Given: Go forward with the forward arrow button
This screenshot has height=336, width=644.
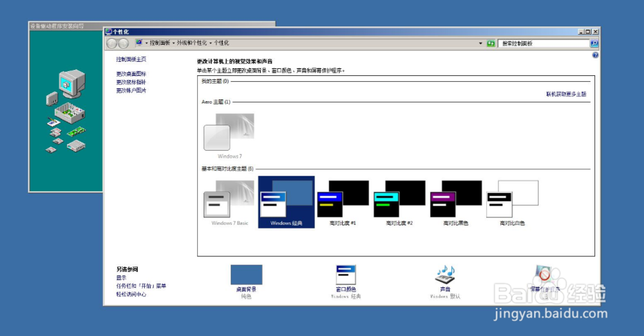Looking at the screenshot, I should (123, 43).
